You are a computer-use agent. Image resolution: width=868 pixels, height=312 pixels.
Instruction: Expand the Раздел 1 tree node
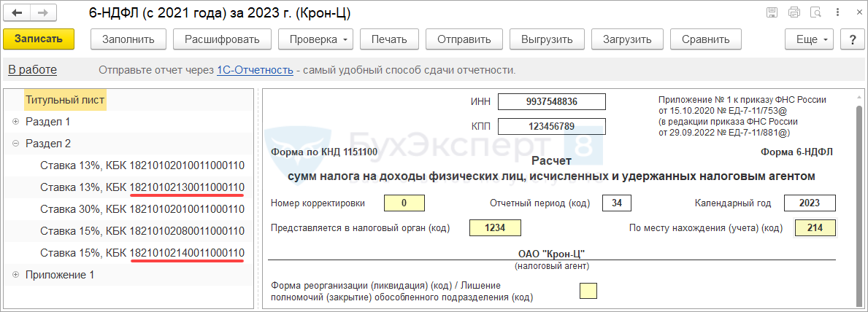tap(15, 122)
